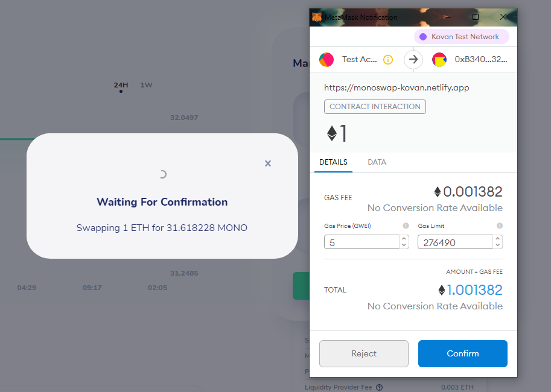Click the Liquidity Provider Fee help icon

379,387
